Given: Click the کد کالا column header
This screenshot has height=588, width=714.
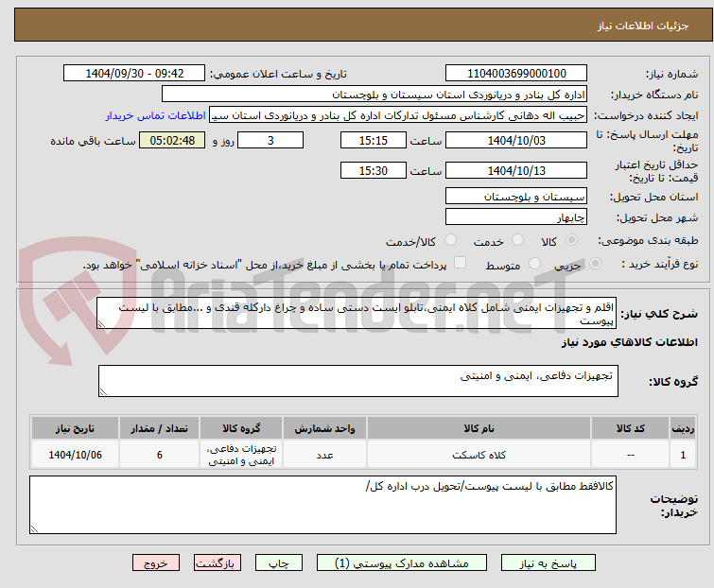Looking at the screenshot, I should (630, 428).
